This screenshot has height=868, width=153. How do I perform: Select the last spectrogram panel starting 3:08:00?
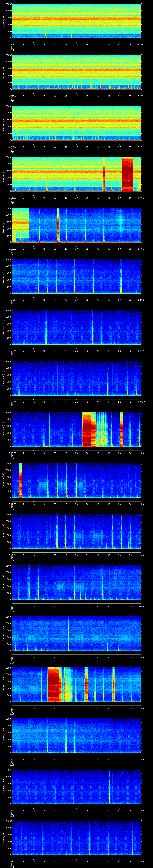76,838
